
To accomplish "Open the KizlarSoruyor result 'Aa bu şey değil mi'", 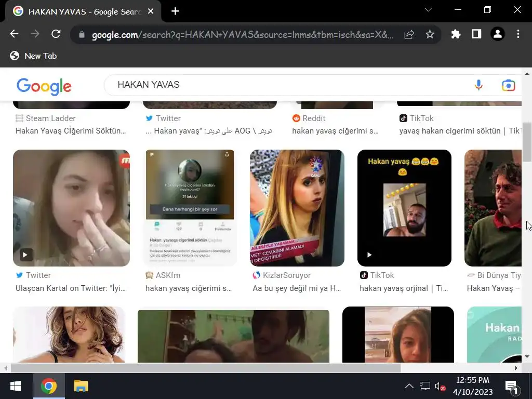I will click(x=297, y=288).
